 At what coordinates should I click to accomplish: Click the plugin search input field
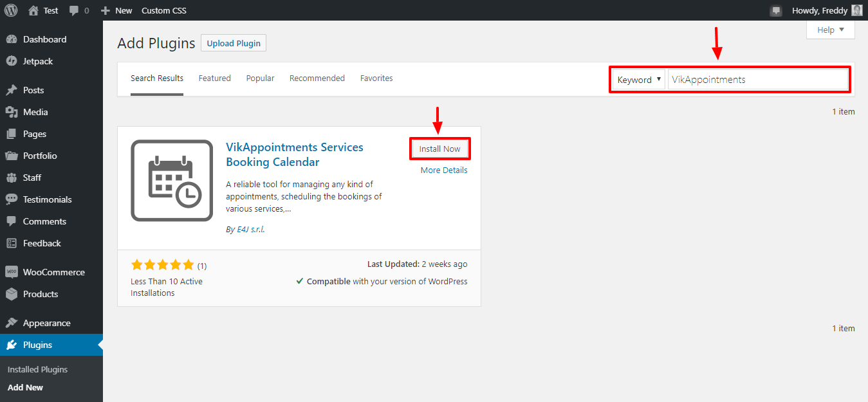click(x=758, y=80)
